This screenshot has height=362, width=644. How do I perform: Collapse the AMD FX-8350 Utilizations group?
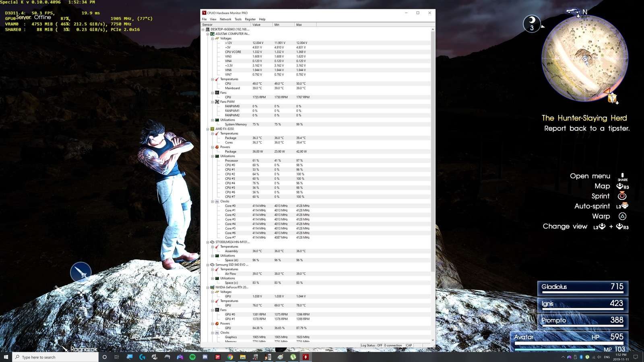[213, 156]
